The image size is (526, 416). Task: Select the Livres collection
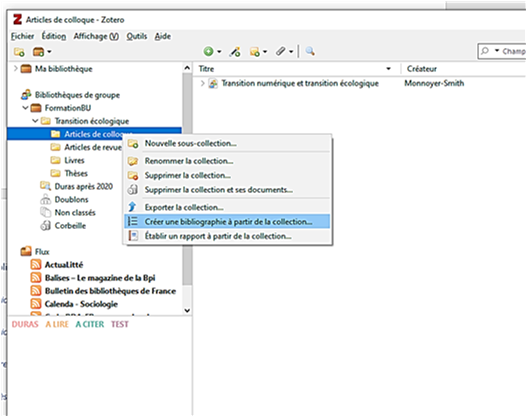[74, 160]
